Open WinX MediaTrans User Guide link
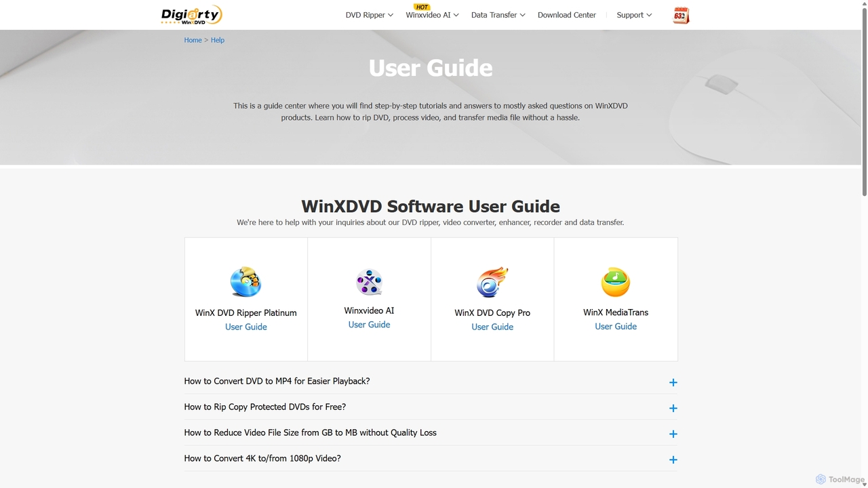 click(x=616, y=326)
